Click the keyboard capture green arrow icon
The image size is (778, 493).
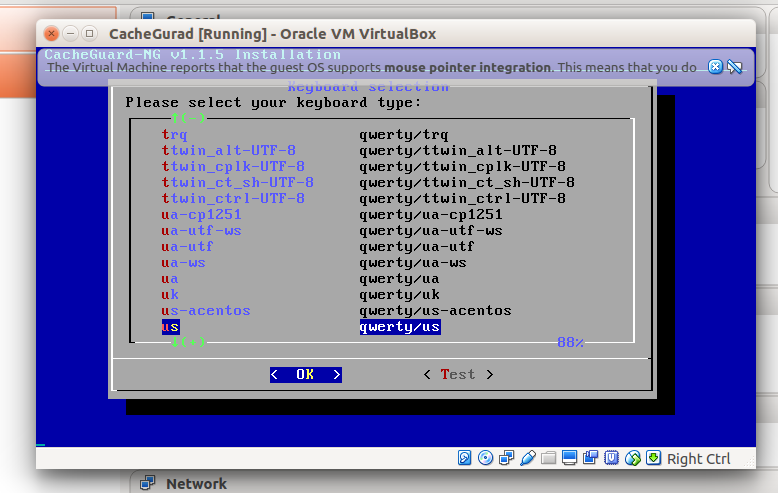tap(653, 458)
